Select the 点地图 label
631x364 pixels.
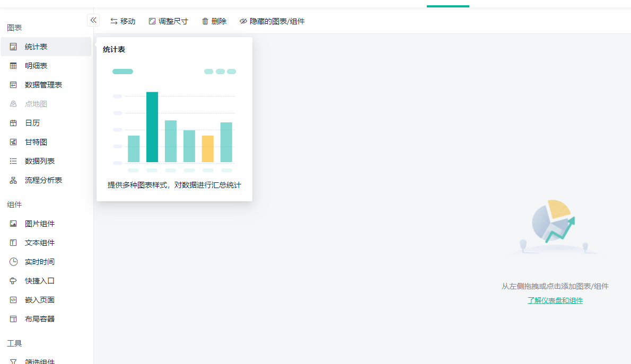(x=36, y=104)
